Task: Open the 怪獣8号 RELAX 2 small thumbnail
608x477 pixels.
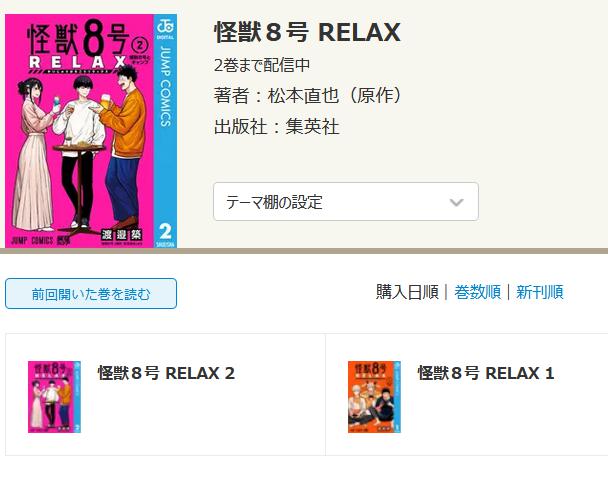Action: (54, 397)
